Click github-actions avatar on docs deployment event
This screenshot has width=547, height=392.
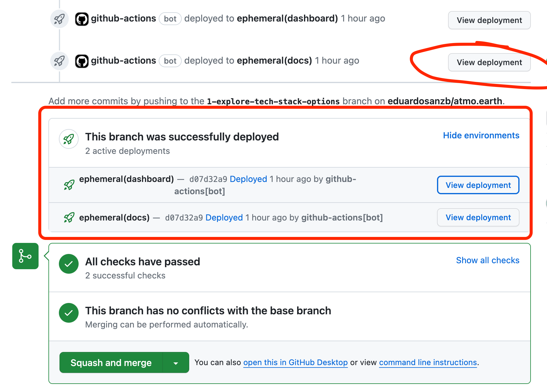82,61
